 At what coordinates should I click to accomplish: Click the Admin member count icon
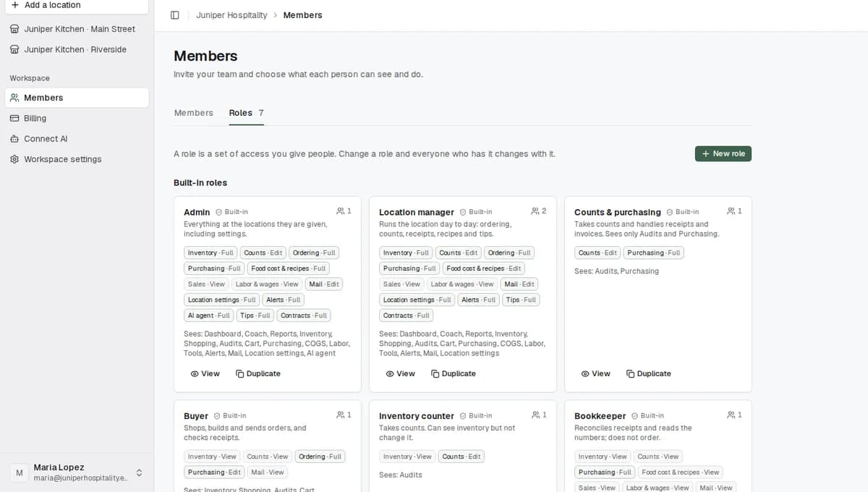tap(341, 211)
